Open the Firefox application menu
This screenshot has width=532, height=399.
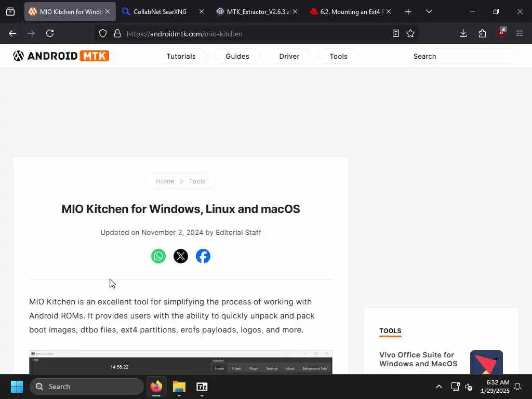(x=520, y=33)
